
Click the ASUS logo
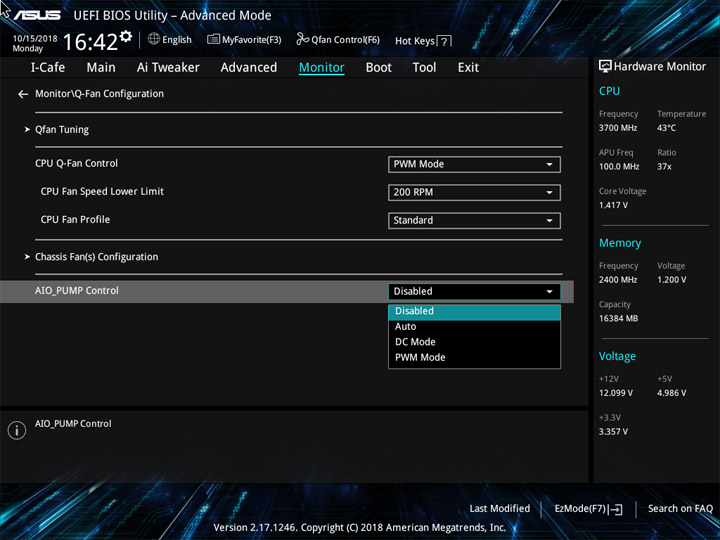point(37,16)
